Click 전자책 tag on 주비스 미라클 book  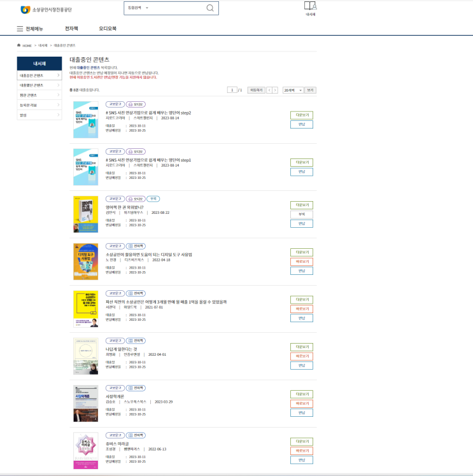(136, 435)
